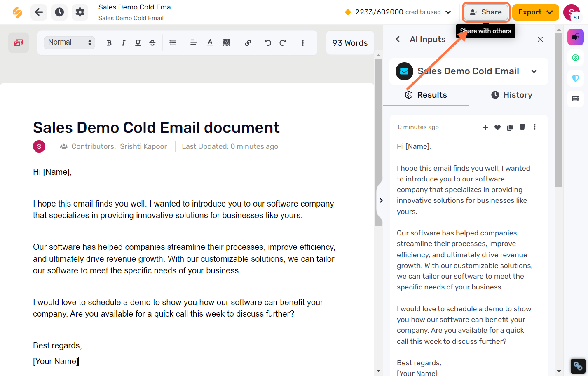Image resolution: width=588 pixels, height=376 pixels.
Task: Open the shield checker in right sidebar
Action: click(x=576, y=78)
